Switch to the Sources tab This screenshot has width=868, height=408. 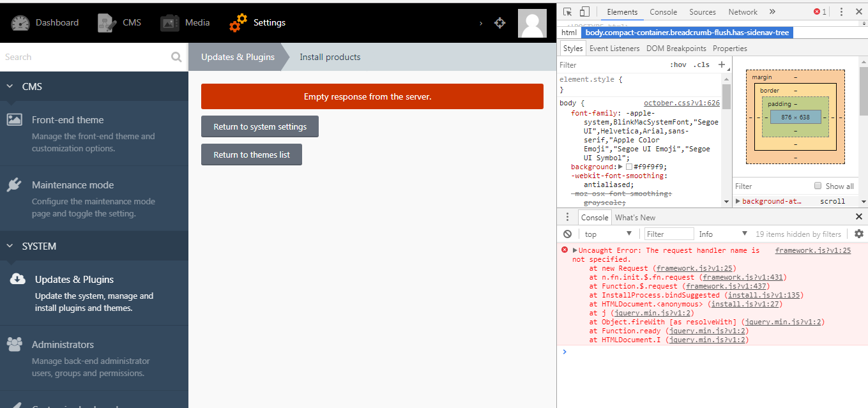pos(703,12)
